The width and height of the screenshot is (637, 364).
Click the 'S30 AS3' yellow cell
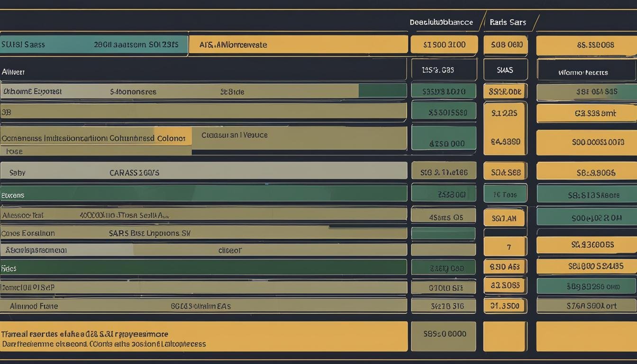505,267
